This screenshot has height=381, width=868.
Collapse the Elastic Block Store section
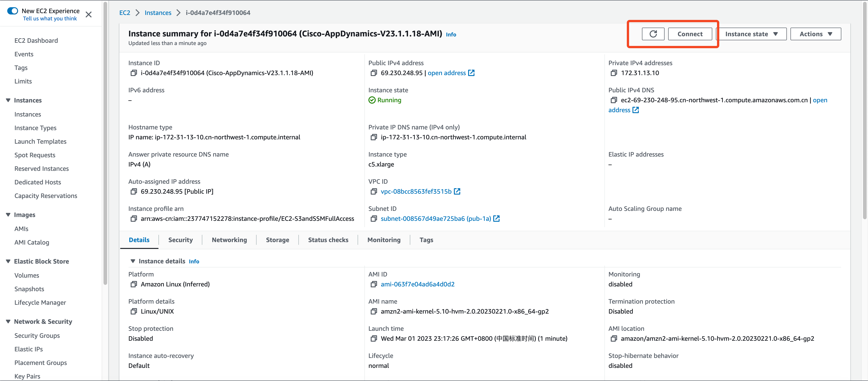[x=8, y=261]
